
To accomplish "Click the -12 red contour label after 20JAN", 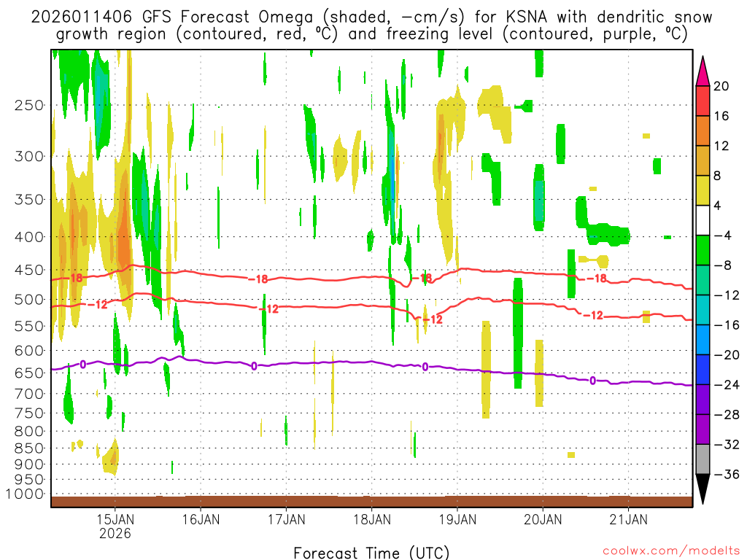I will pos(593,315).
